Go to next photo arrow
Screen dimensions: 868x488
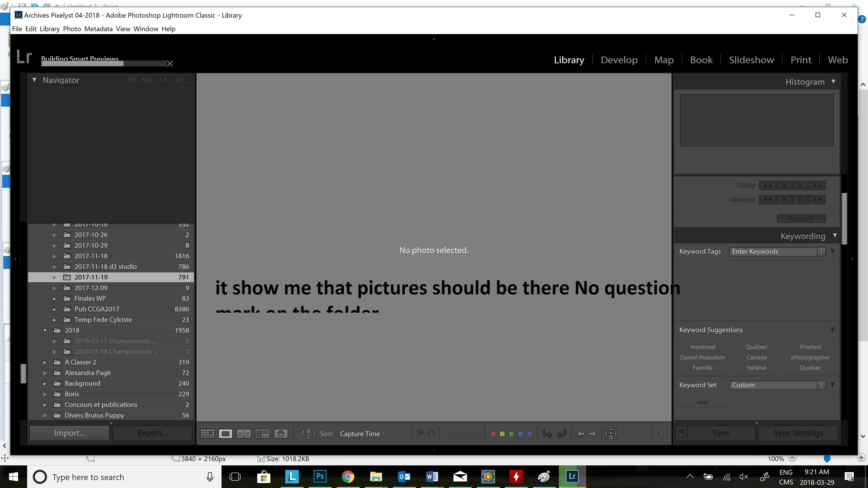(x=592, y=434)
